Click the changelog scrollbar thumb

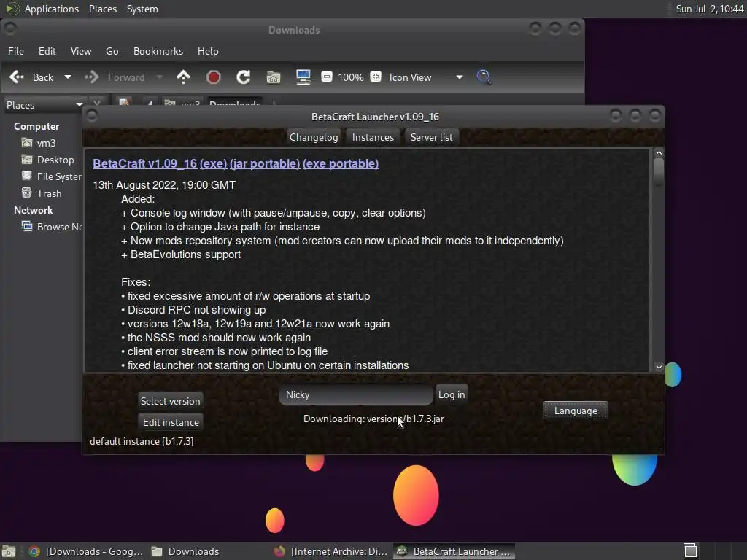click(x=659, y=172)
